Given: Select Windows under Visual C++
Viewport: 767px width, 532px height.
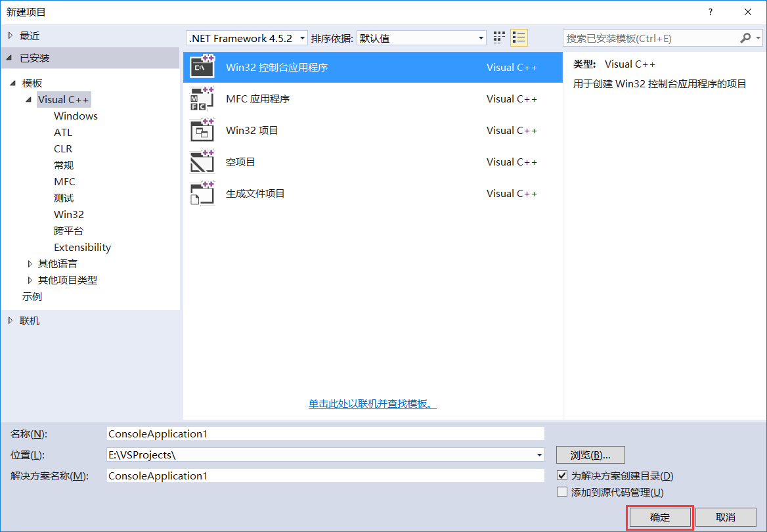Looking at the screenshot, I should click(76, 116).
